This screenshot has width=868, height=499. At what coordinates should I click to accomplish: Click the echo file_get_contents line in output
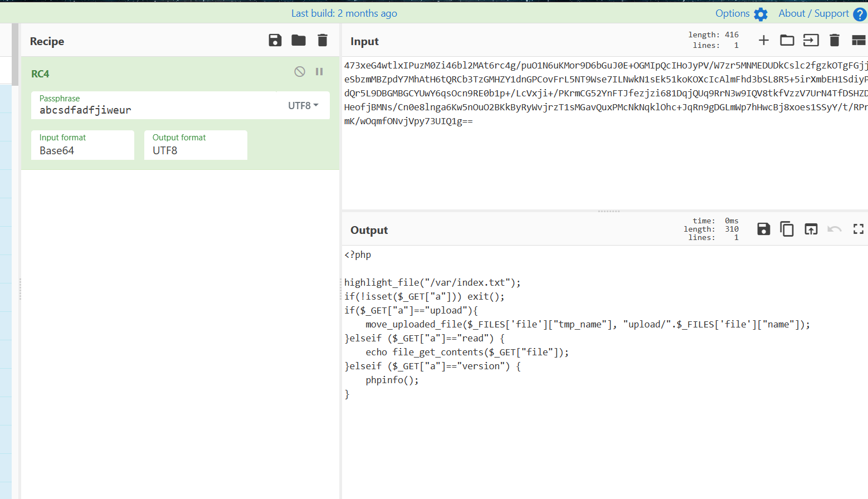pyautogui.click(x=467, y=352)
